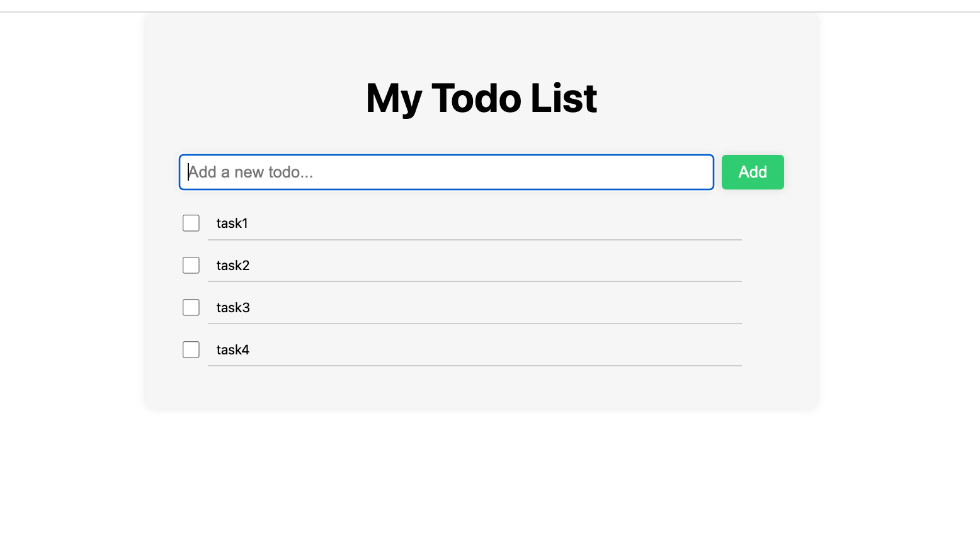Click the separator line beneath task4
980x559 pixels.
point(475,366)
